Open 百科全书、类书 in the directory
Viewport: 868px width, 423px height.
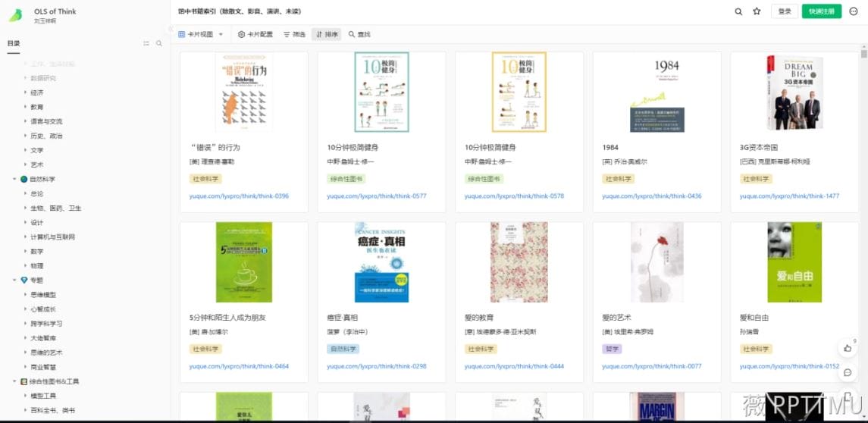[52, 410]
